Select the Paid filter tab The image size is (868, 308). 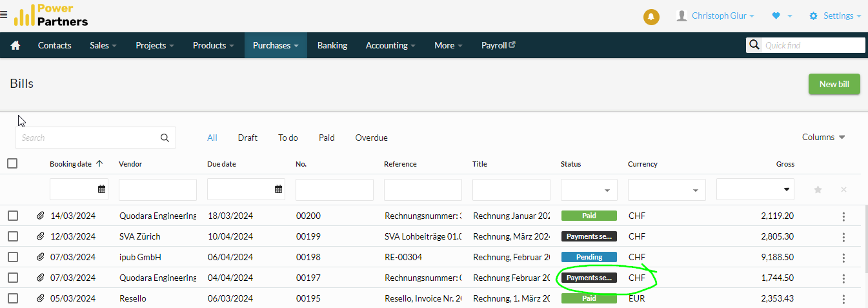click(327, 138)
